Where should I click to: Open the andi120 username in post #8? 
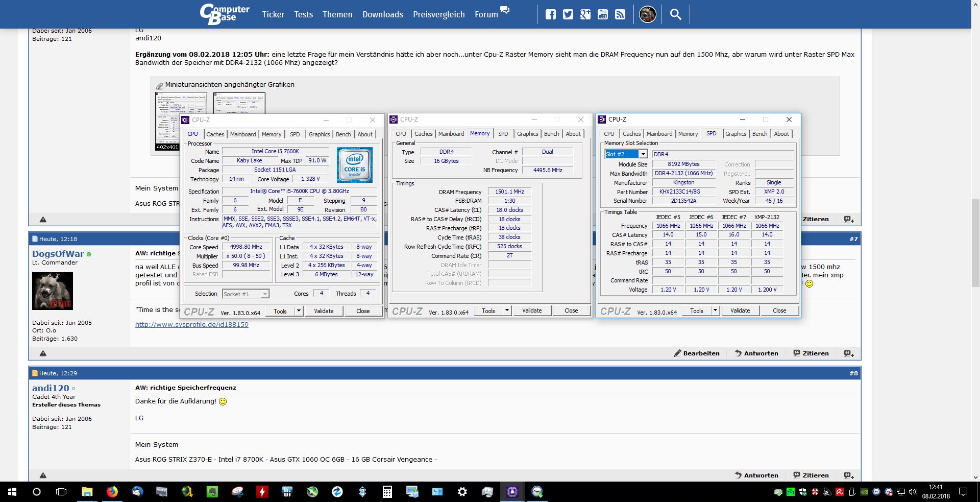tap(51, 388)
